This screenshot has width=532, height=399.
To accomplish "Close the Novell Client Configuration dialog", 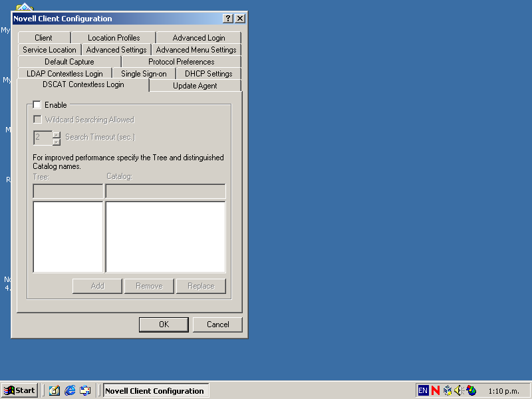I will click(x=240, y=19).
